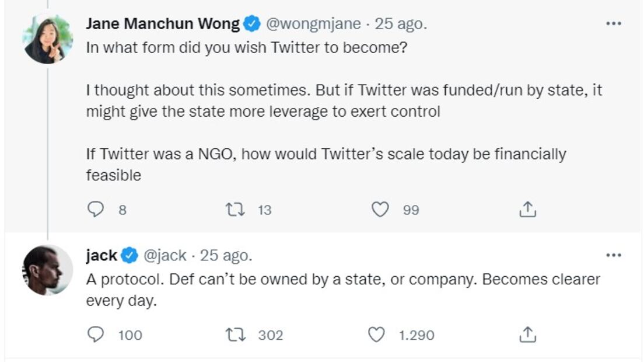Click the jack display name
Screen dimensions: 644x362
101,255
